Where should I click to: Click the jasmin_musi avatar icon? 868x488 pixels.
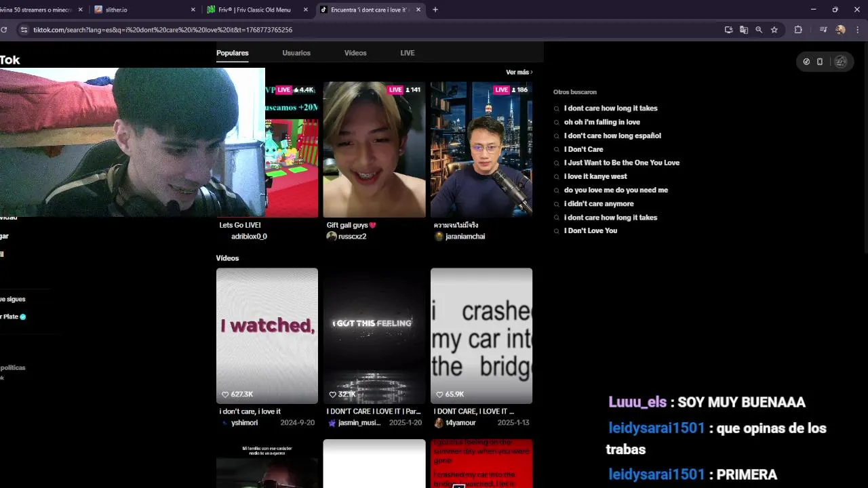coord(332,423)
